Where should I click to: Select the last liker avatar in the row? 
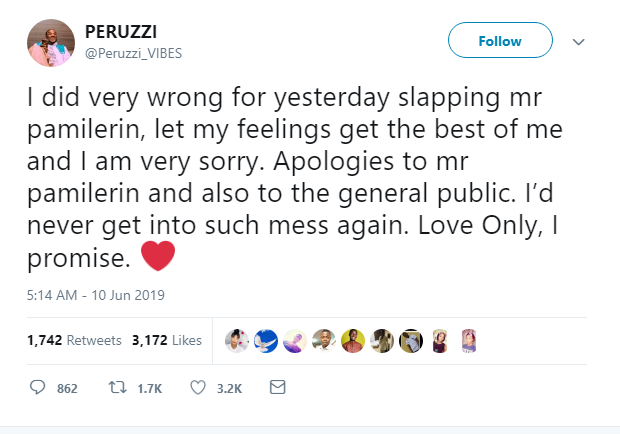[x=468, y=341]
